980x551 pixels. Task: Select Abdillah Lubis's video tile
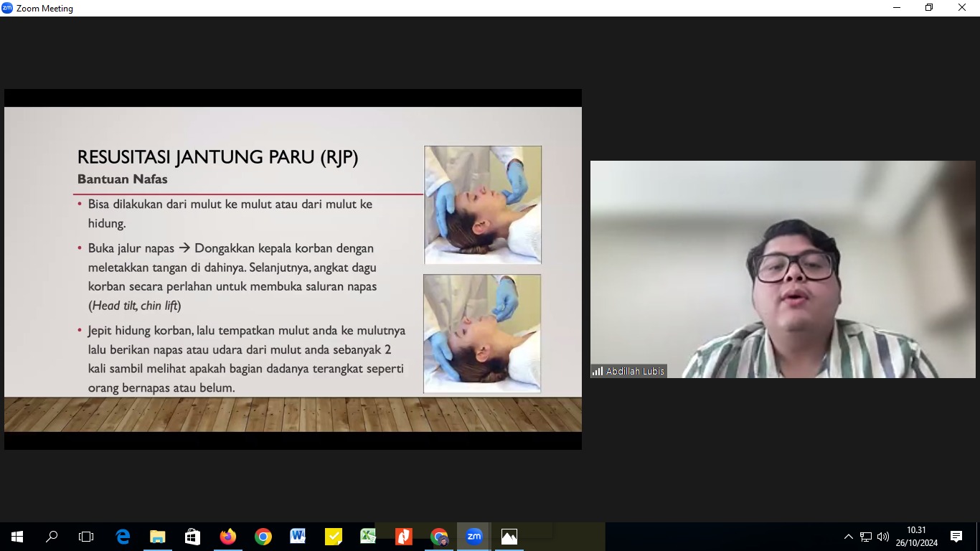point(782,269)
